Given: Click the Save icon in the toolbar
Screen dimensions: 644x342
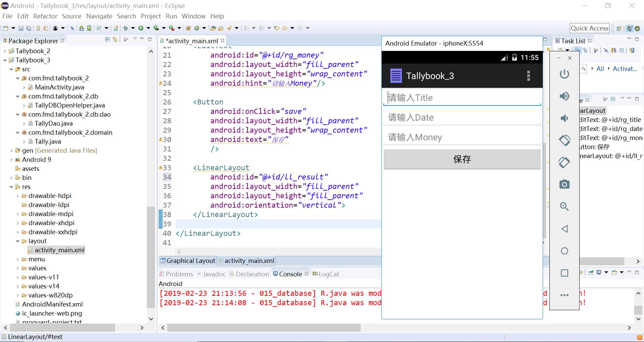Looking at the screenshot, I should coord(21,28).
